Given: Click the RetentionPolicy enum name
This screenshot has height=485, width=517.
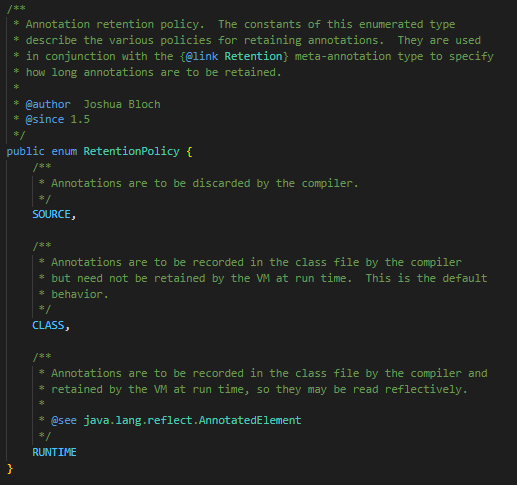Looking at the screenshot, I should point(131,151).
